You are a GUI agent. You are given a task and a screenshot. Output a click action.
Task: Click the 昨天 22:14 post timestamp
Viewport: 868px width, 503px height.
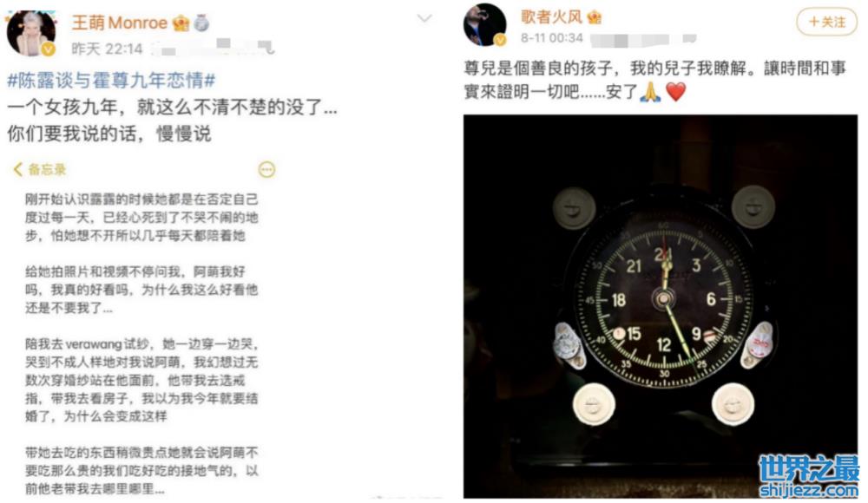coord(107,49)
